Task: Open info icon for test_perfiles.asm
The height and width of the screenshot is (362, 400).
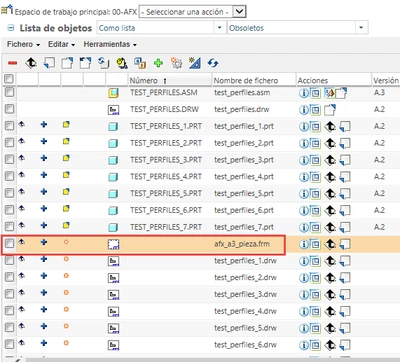Action: [x=303, y=93]
